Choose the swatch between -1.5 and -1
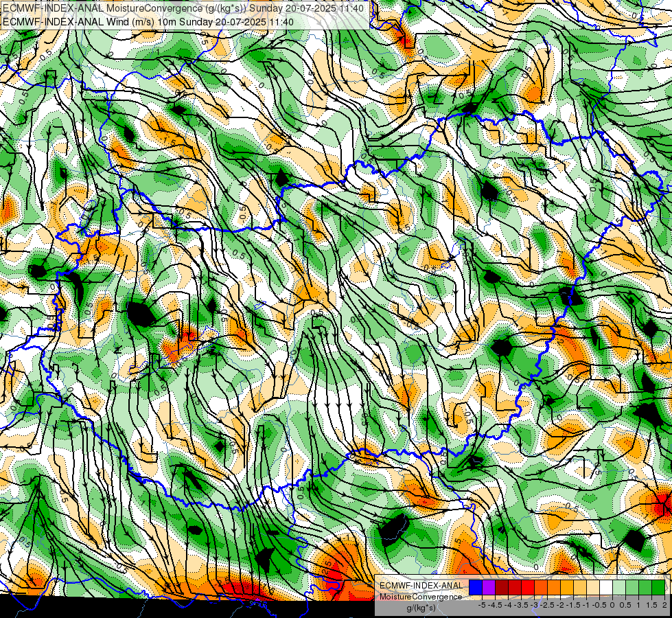The height and width of the screenshot is (618, 672). point(580,588)
